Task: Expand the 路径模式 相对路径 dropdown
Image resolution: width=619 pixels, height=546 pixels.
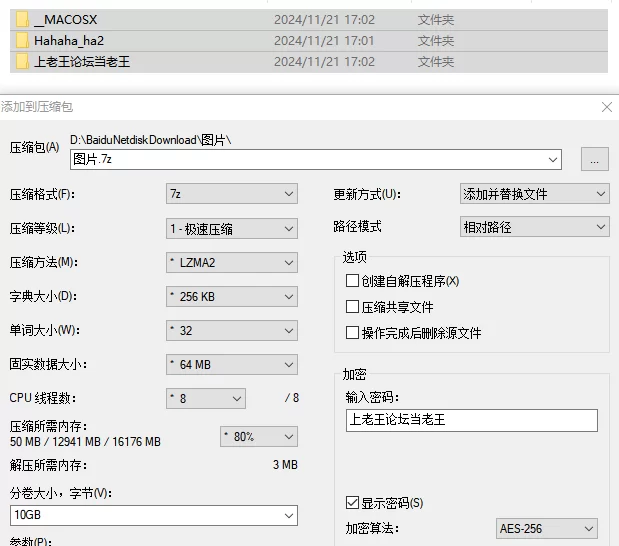Action: [534, 227]
